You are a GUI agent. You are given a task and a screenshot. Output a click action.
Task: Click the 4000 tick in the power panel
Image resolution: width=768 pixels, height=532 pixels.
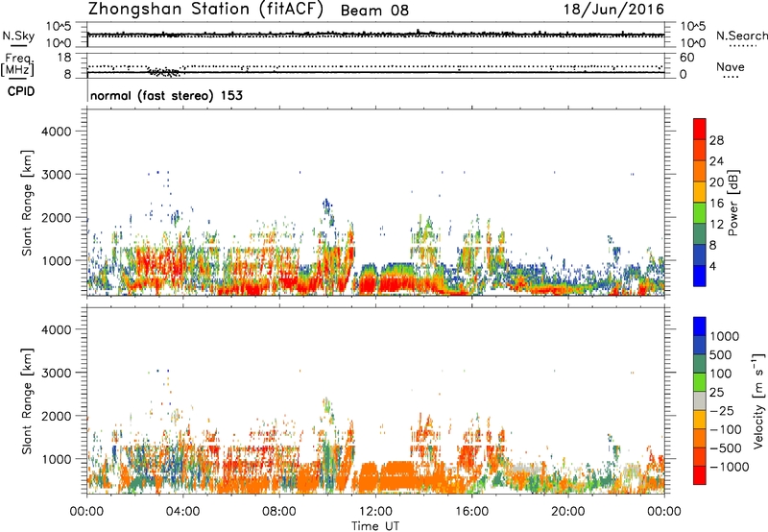pos(57,132)
